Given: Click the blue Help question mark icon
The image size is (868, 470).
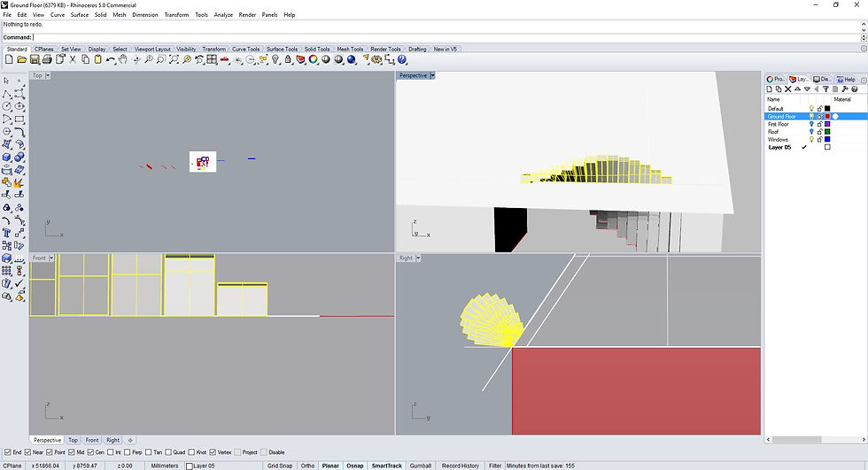Looking at the screenshot, I should tap(402, 59).
